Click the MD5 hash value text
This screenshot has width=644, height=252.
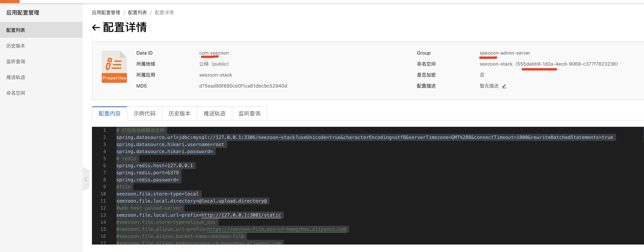tap(243, 86)
